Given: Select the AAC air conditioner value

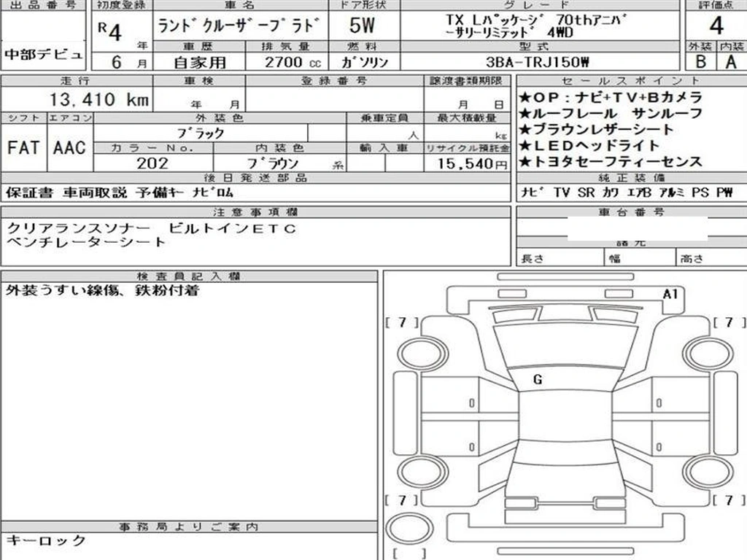Looking at the screenshot, I should point(69,147).
